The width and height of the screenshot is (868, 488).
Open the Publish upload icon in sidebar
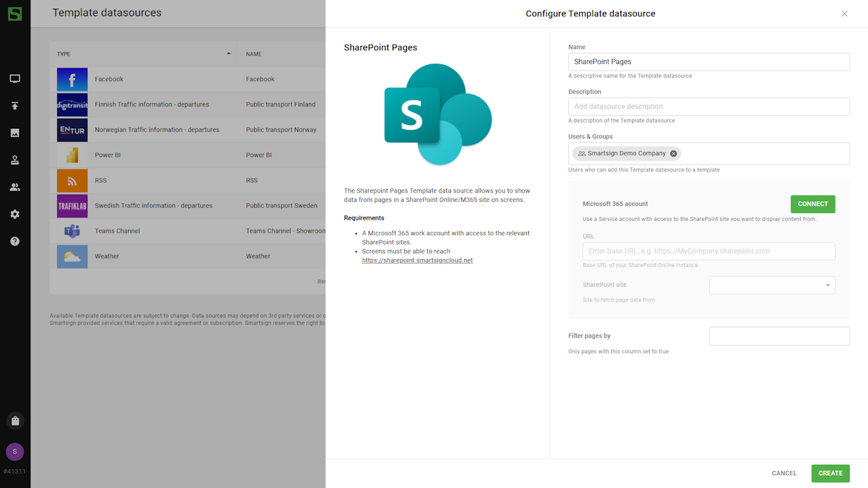[x=15, y=106]
